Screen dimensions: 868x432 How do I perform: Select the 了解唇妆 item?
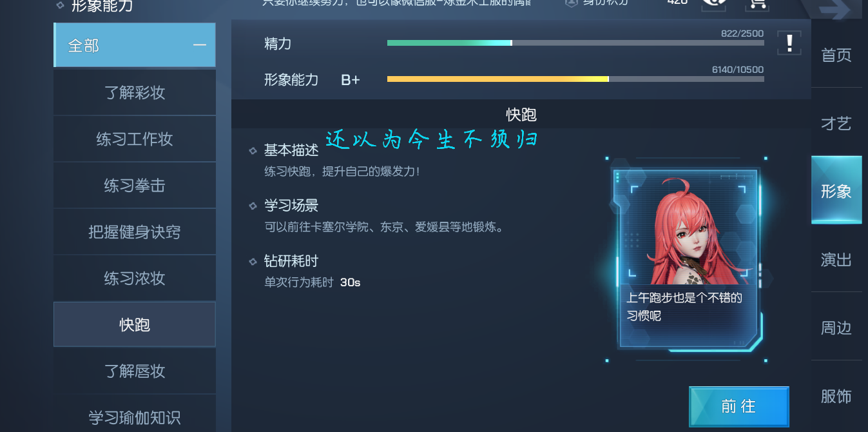coord(135,371)
